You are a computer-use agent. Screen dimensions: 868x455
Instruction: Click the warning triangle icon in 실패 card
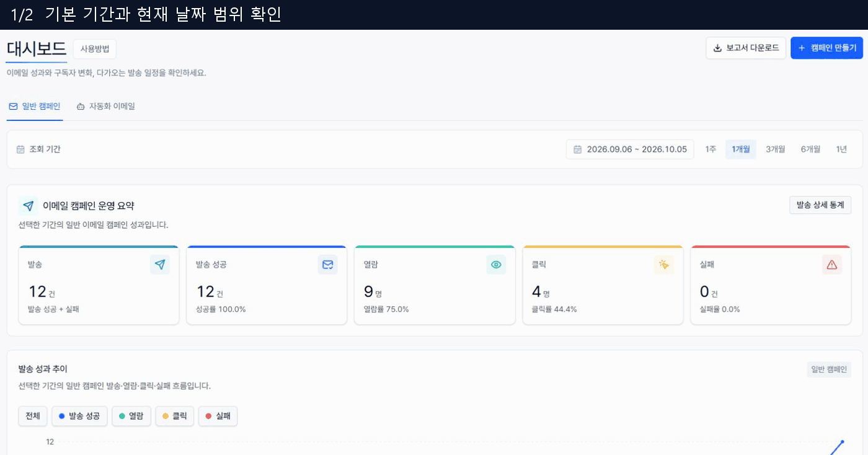832,265
